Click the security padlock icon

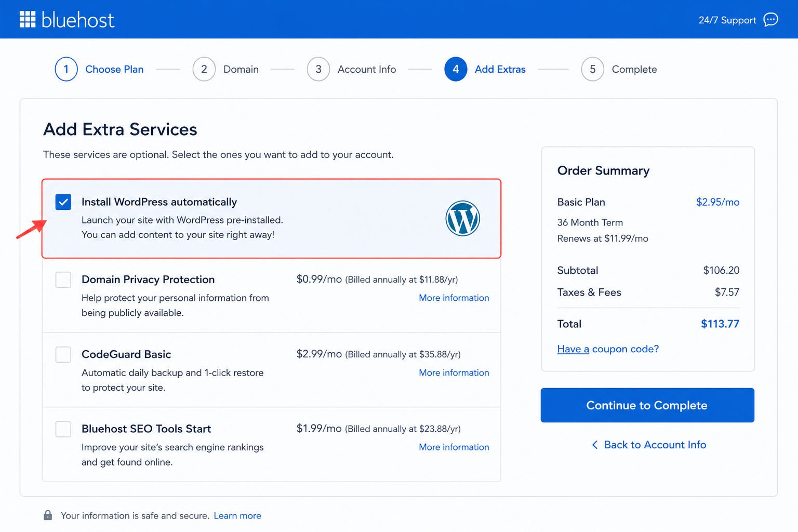(48, 515)
